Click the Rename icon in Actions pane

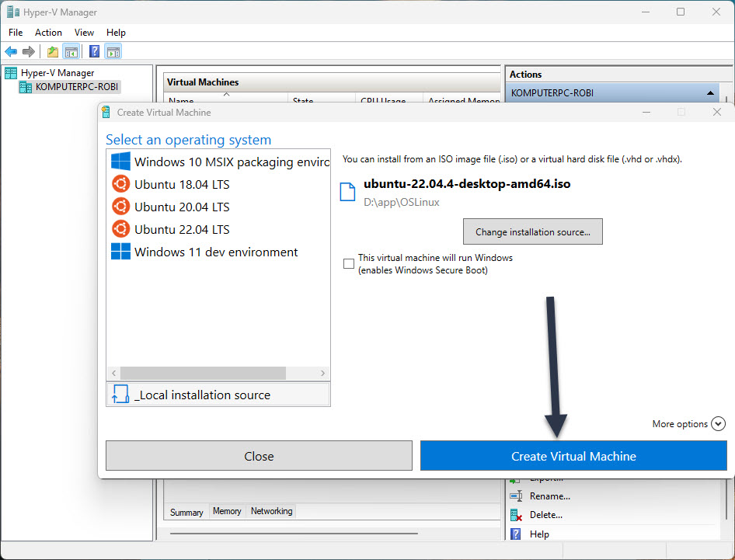point(517,496)
